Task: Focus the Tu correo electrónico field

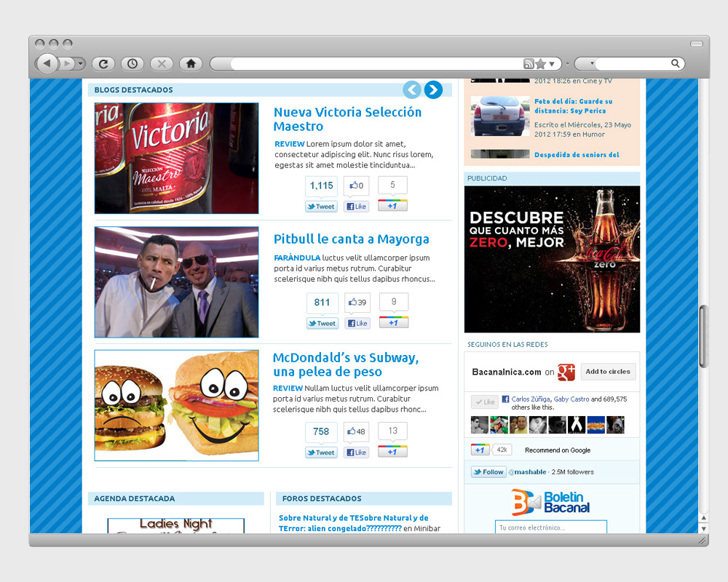Action: 551,527
